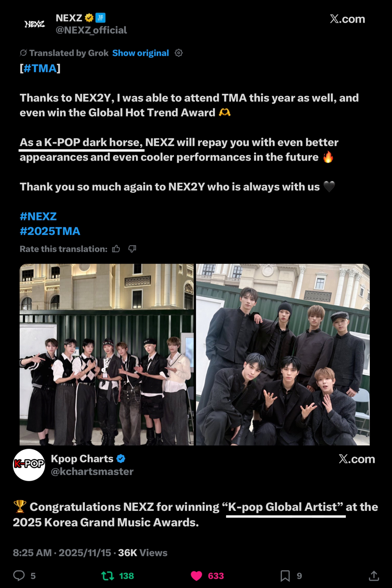Open the reply comment icon
The width and height of the screenshot is (392, 588).
point(19,576)
